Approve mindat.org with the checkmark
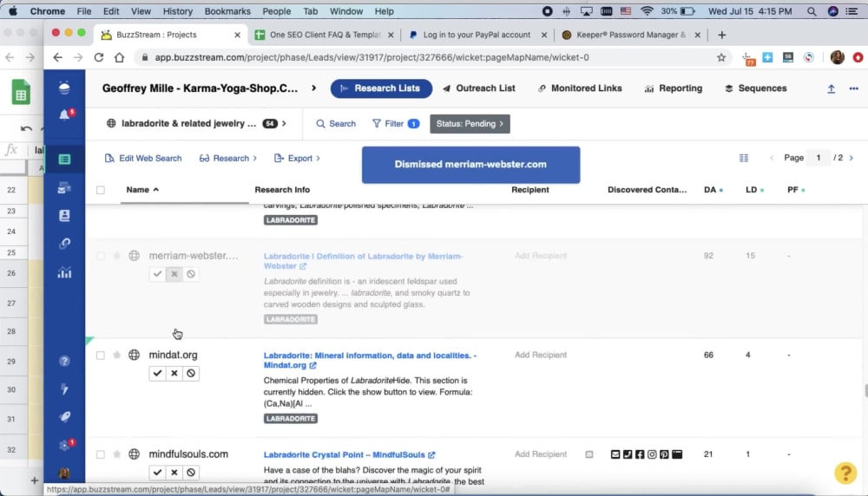Image resolution: width=868 pixels, height=496 pixels. click(157, 373)
